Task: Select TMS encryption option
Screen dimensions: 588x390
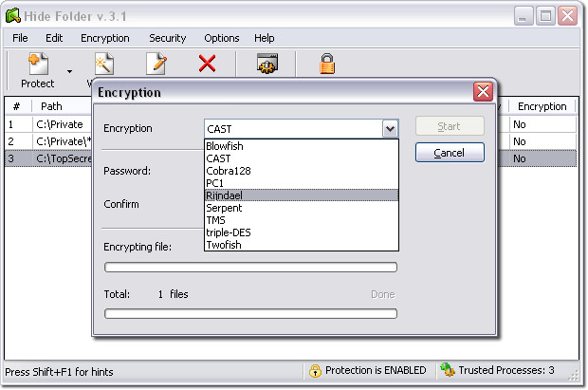Action: point(302,220)
